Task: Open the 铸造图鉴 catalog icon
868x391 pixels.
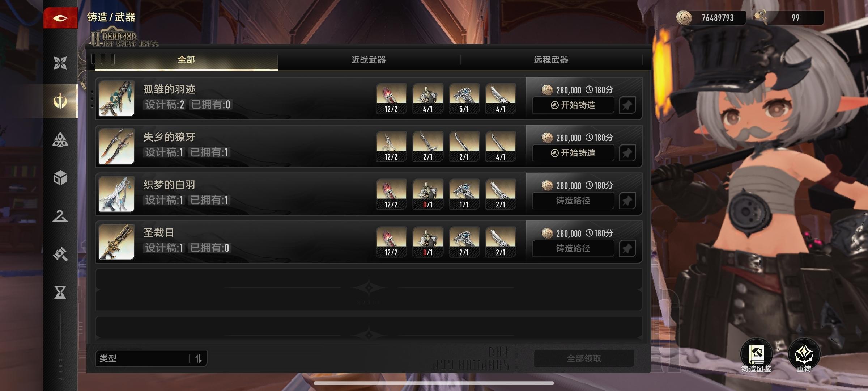Action: (x=756, y=355)
